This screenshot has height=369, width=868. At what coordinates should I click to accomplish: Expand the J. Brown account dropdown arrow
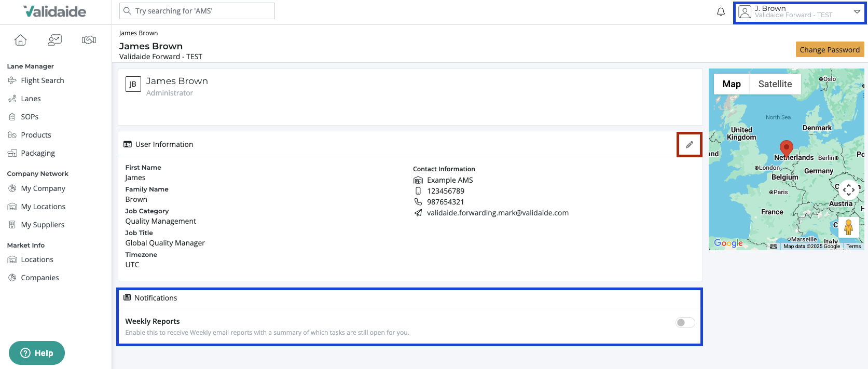click(x=857, y=11)
